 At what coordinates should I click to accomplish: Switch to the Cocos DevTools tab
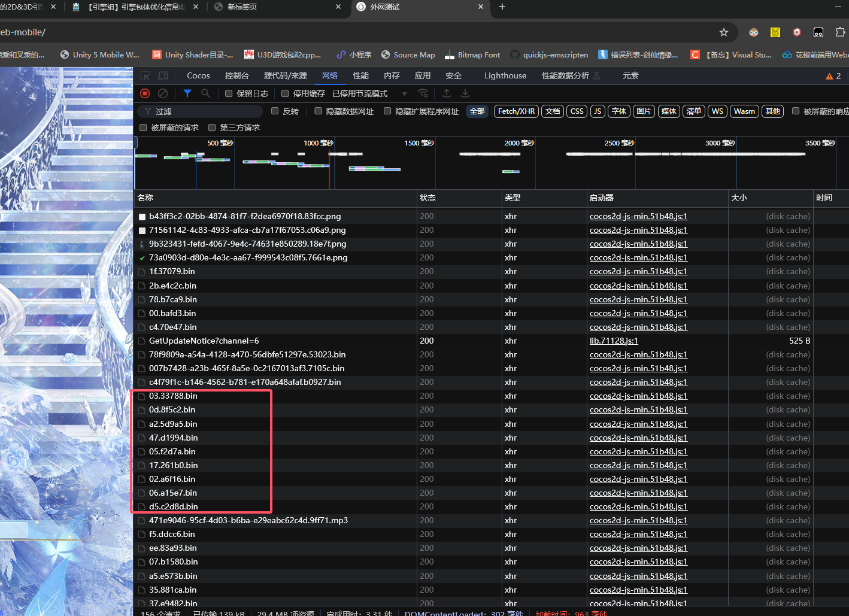(x=198, y=76)
